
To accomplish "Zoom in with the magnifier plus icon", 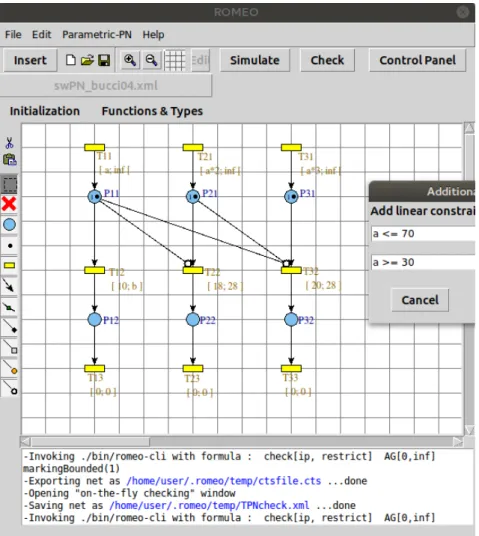I will 130,60.
